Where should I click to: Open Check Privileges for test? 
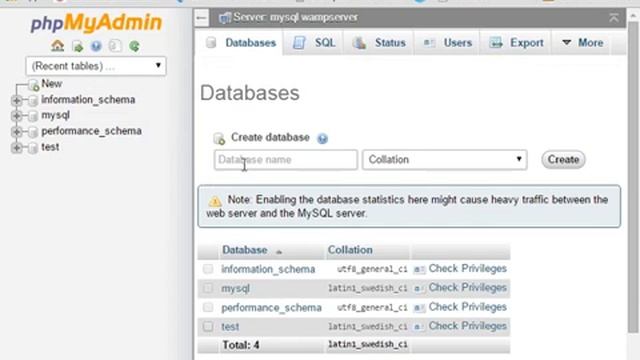[467, 326]
